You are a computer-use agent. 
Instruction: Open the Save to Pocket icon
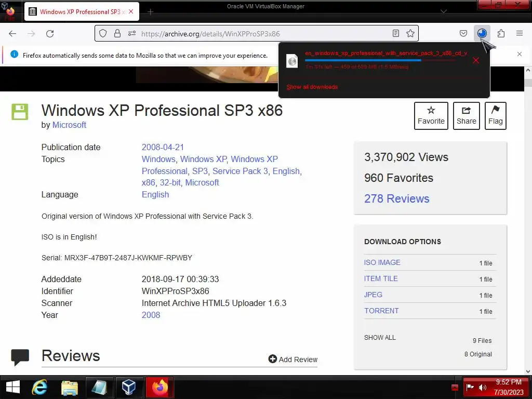463,33
